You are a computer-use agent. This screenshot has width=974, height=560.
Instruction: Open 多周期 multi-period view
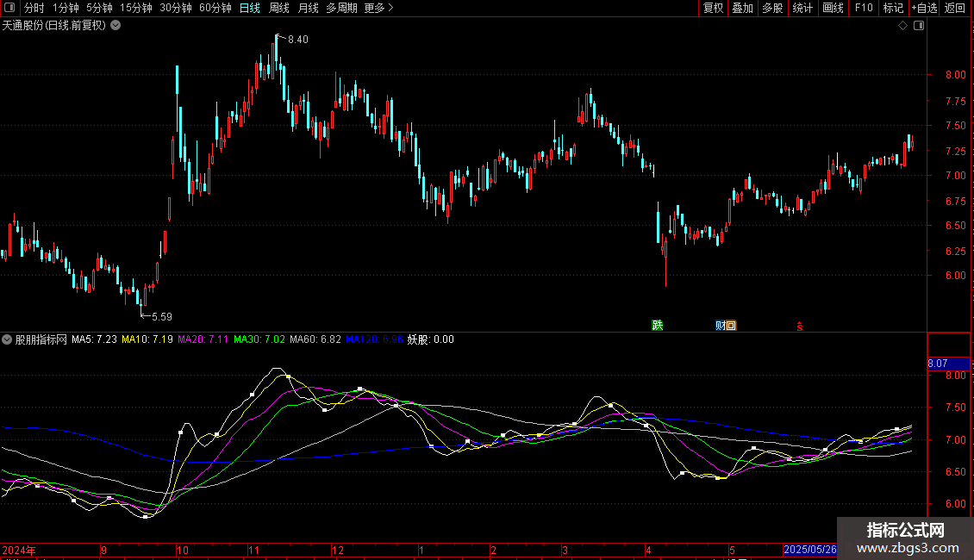(341, 8)
